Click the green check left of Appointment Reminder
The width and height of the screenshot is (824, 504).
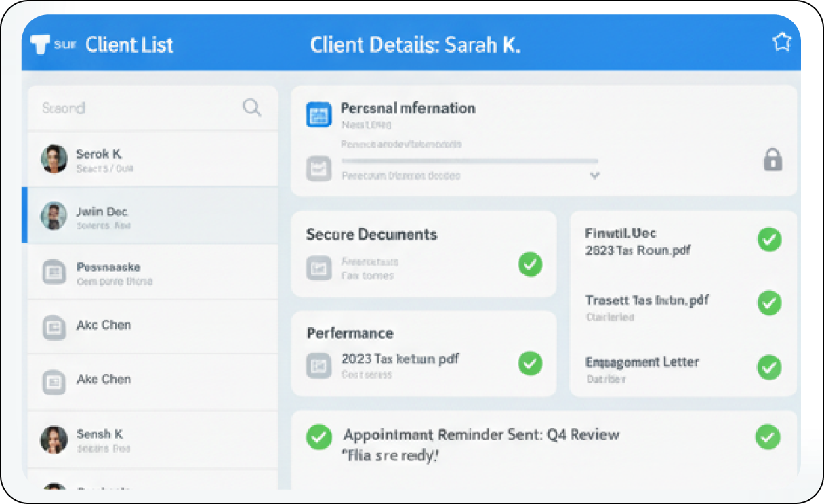click(318, 437)
